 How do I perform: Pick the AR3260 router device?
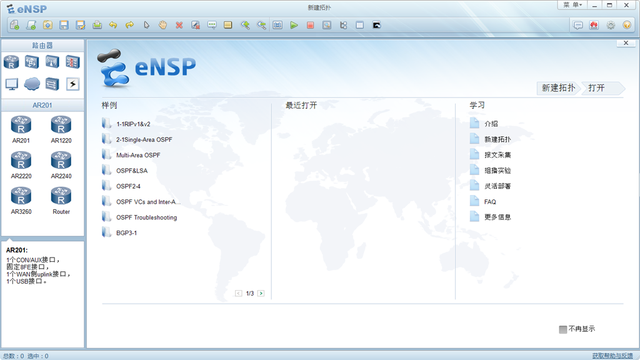pos(21,200)
